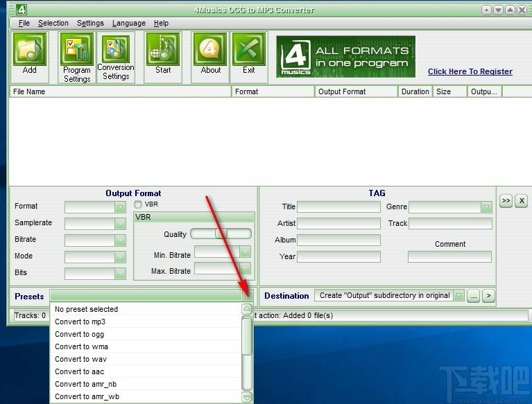This screenshot has width=532, height=404.
Task: Expand the Max. Bitrate dropdown
Action: coord(245,268)
